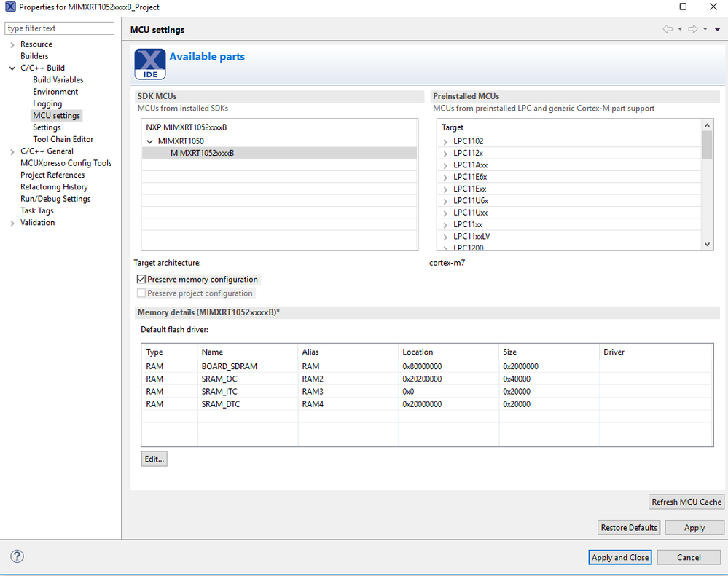Open Project References page

point(52,175)
